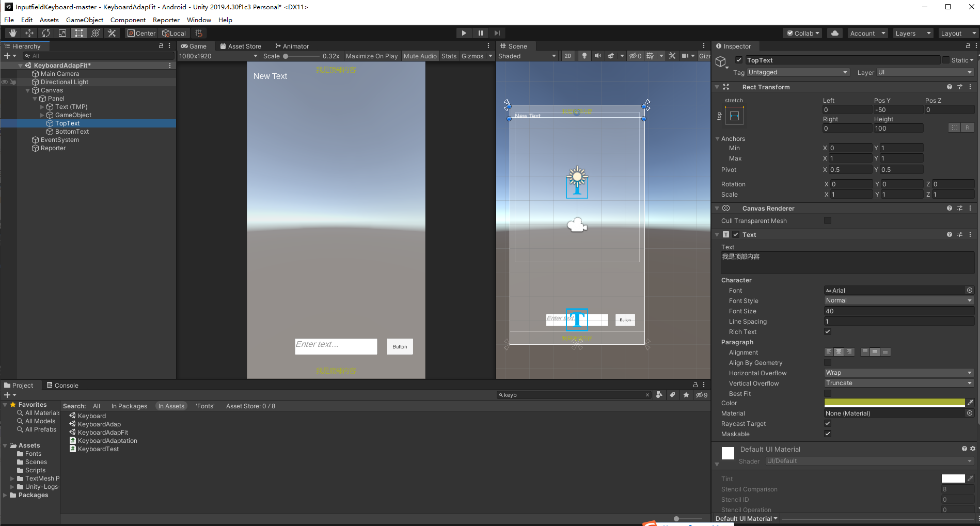The image size is (980, 526).
Task: Disable the Text component checkbox
Action: coord(736,234)
